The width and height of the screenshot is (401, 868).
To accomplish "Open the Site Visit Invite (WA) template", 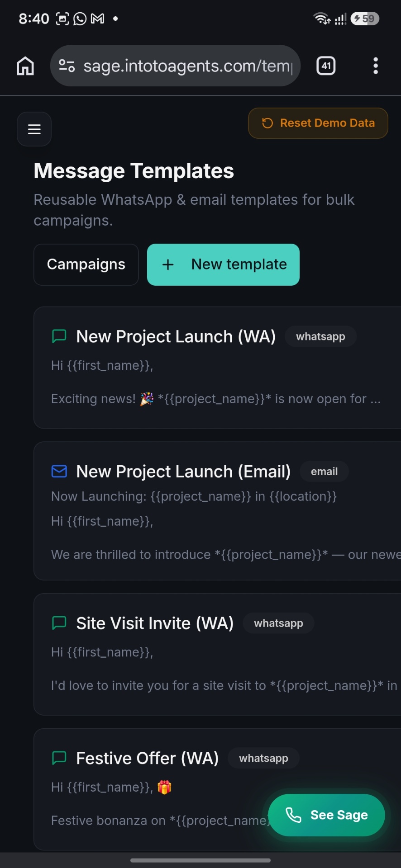I will 217,654.
